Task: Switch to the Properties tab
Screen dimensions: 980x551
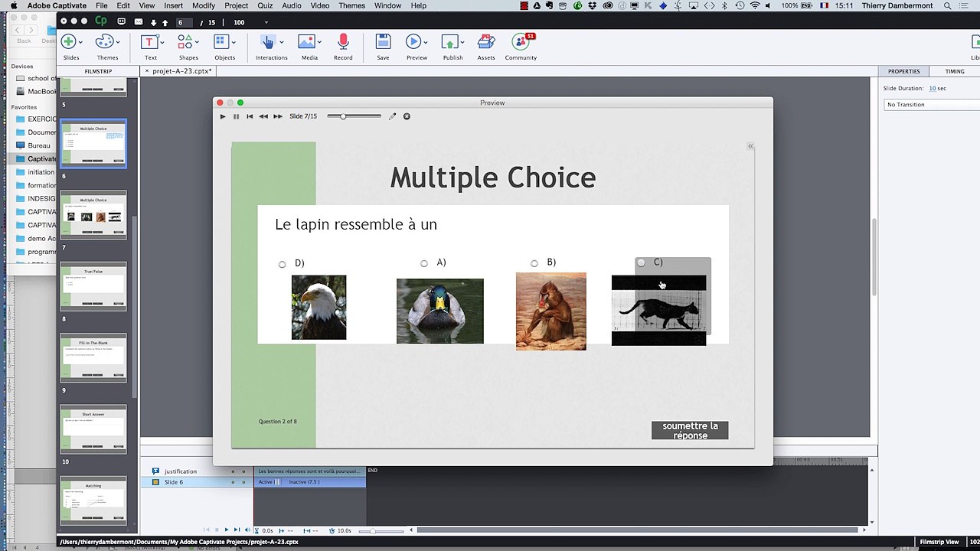Action: tap(903, 71)
